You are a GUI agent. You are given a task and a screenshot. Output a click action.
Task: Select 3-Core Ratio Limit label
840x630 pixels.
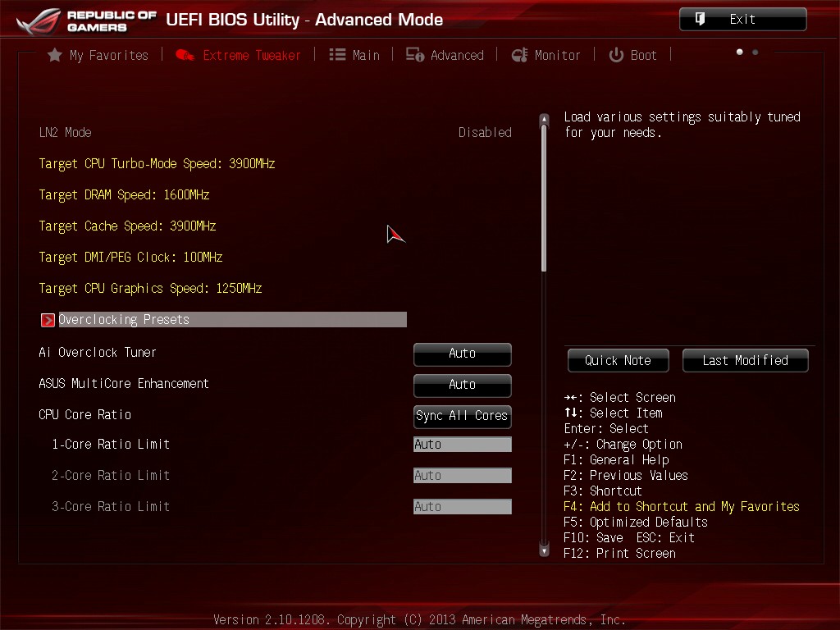coord(111,506)
